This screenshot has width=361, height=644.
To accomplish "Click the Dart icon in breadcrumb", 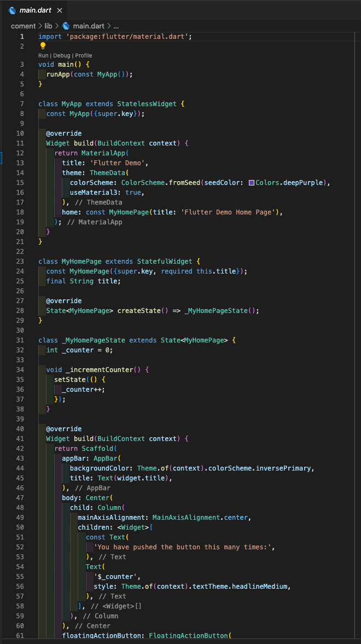I will (66, 26).
